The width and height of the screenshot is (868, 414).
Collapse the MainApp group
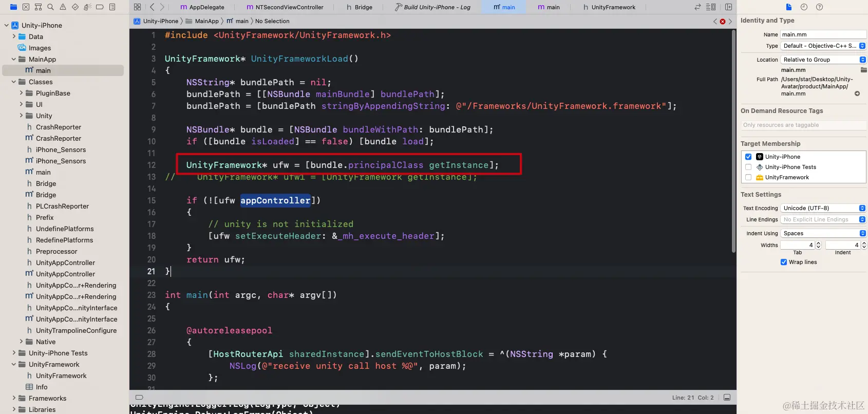tap(14, 59)
